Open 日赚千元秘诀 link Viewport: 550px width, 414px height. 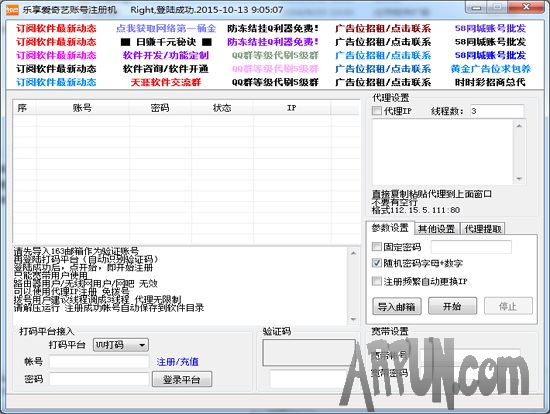[x=166, y=42]
